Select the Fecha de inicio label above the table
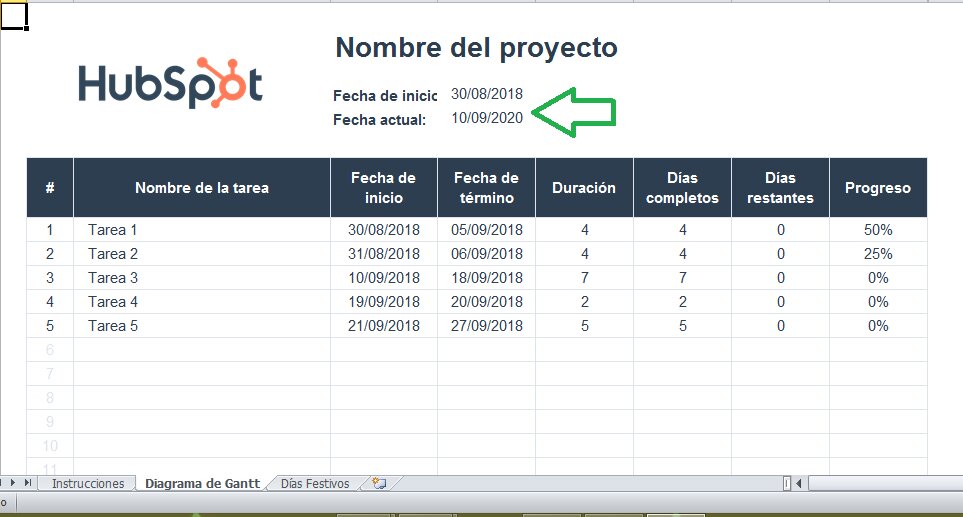963x517 pixels. [385, 96]
